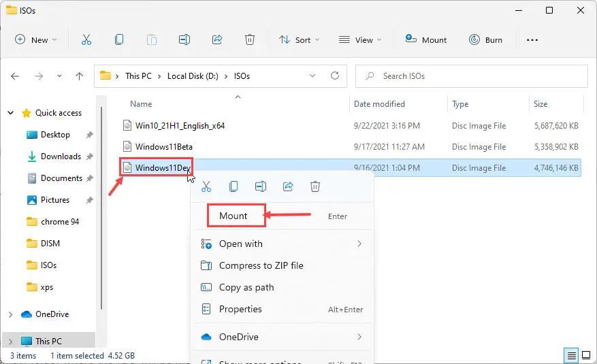This screenshot has width=597, height=364.
Task: Choose Copy as path
Action: [282, 287]
